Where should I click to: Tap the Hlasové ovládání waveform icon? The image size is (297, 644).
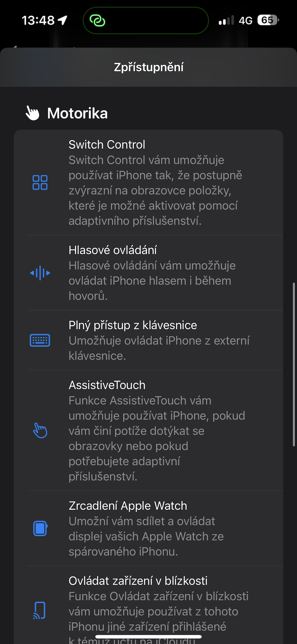click(x=40, y=273)
